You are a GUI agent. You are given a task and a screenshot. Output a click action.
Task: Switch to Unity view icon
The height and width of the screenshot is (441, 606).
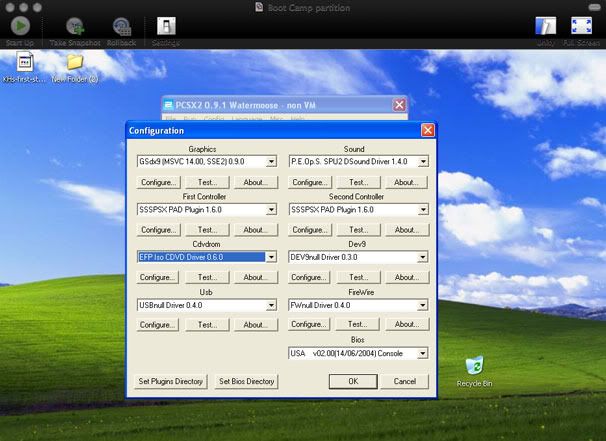point(546,27)
